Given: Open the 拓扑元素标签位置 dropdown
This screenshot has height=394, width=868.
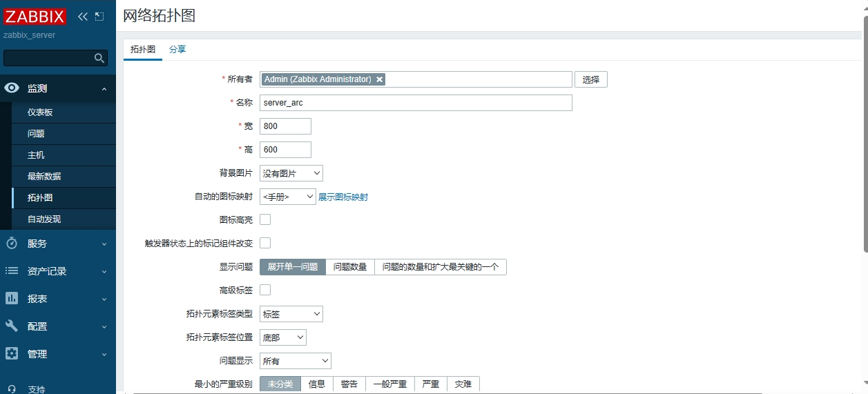Looking at the screenshot, I should tap(282, 337).
